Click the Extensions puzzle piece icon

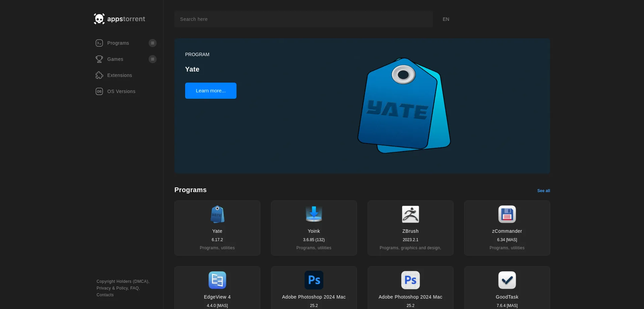click(x=99, y=75)
